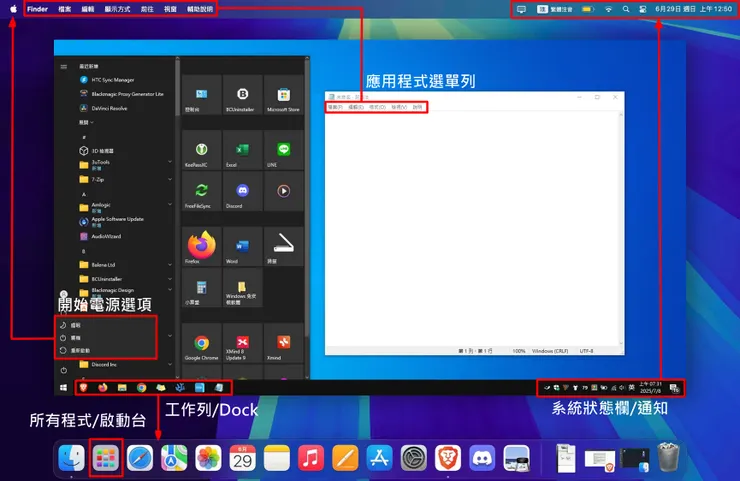Open the Trash in the Dock
Viewport: 740px width, 481px height.
(668, 457)
